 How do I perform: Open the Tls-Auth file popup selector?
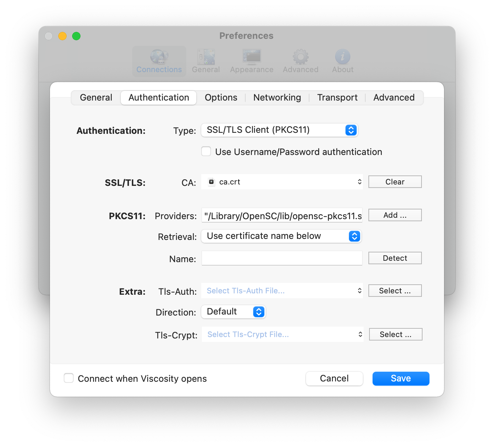282,291
